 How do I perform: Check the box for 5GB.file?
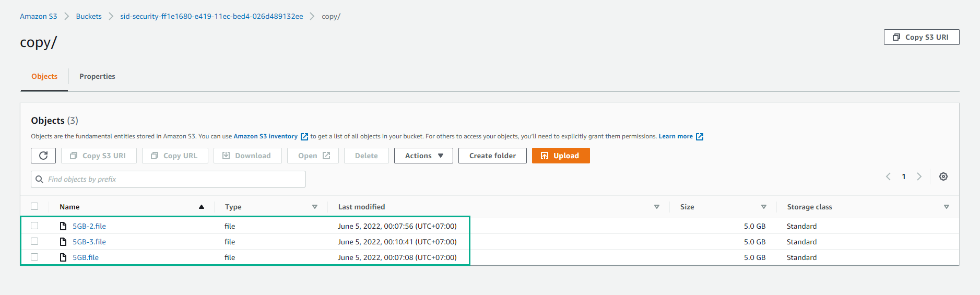click(x=34, y=257)
